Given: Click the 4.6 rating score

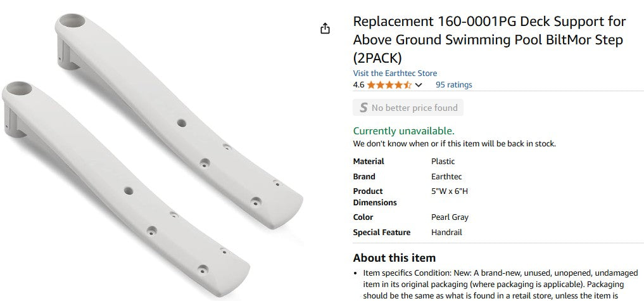Looking at the screenshot, I should click(x=358, y=85).
